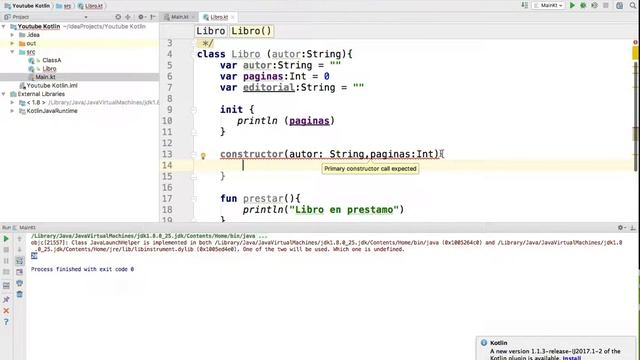Place cursor on the 'editorial' variable
This screenshot has height=360, width=640.
click(x=269, y=87)
